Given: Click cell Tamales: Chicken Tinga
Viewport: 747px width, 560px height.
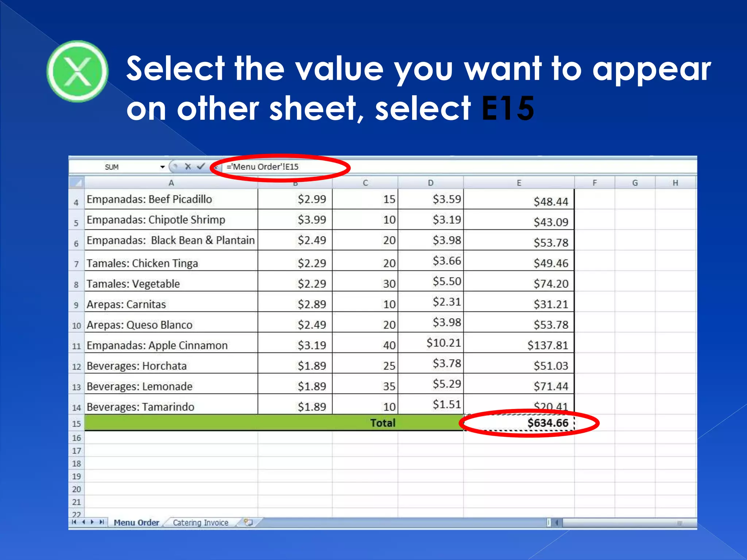Looking at the screenshot, I should click(x=171, y=261).
